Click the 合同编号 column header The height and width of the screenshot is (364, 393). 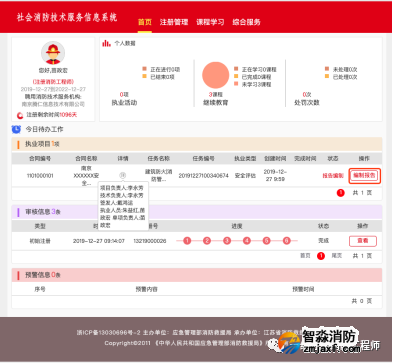tap(40, 159)
